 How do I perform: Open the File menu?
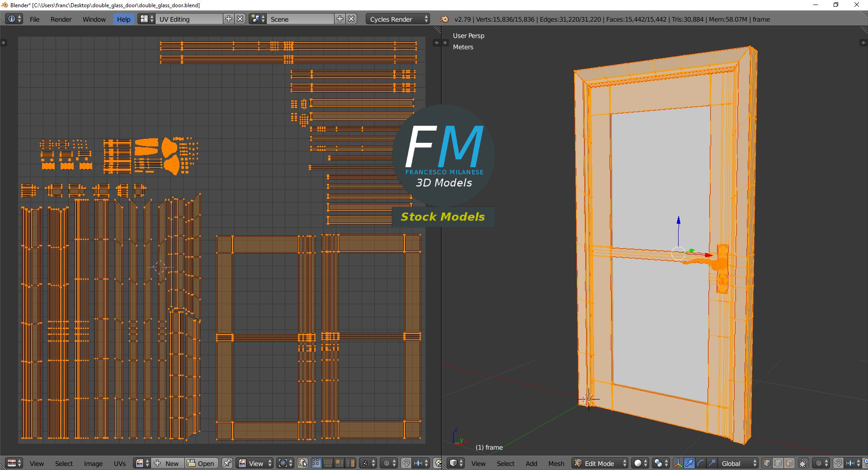click(x=34, y=19)
